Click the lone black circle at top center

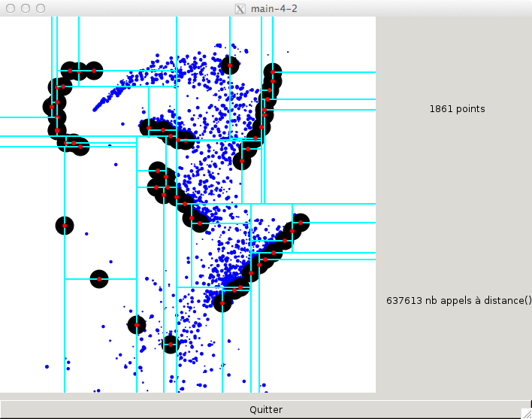[x=230, y=65]
